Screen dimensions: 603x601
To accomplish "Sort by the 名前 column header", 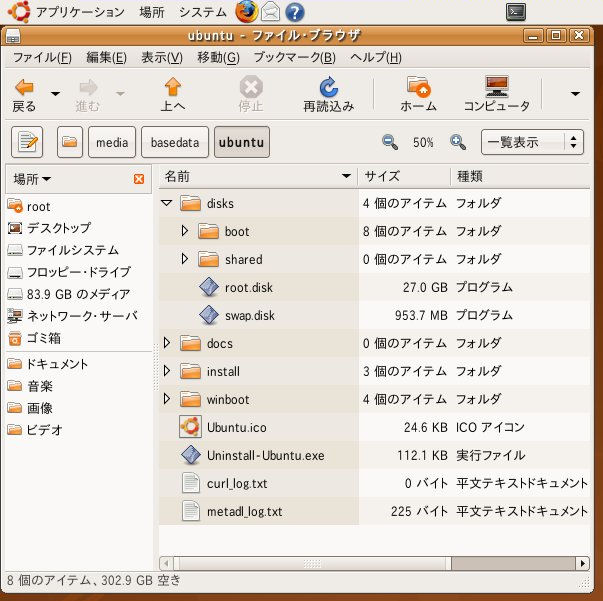I will coord(258,176).
